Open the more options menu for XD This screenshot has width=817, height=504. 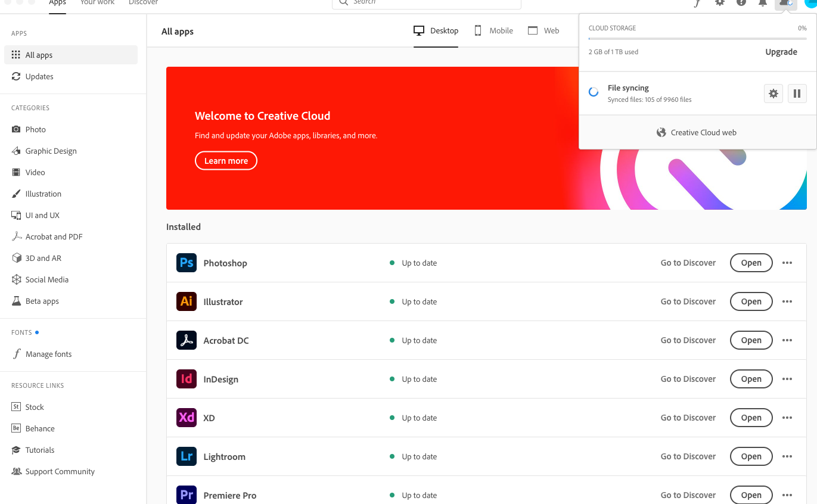[x=787, y=418]
